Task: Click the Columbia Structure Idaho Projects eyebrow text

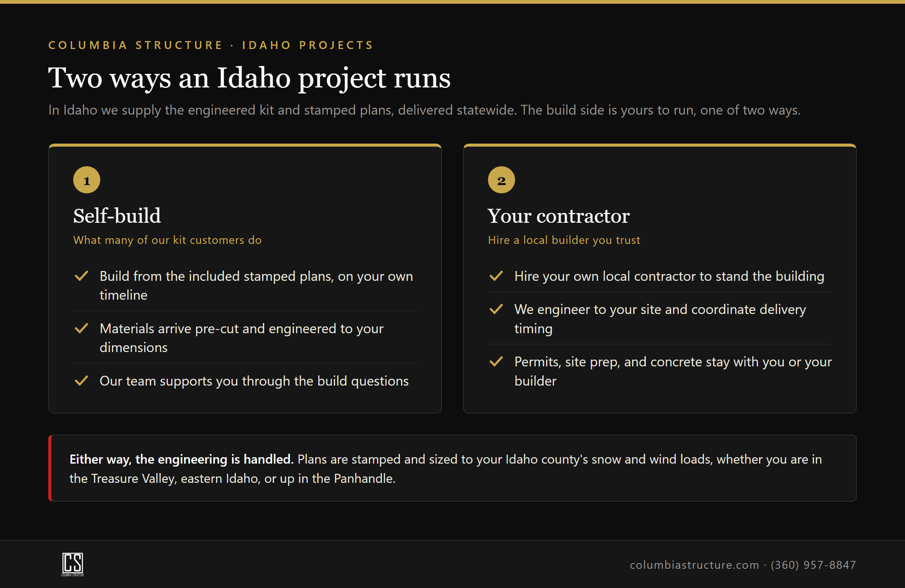Action: point(211,45)
